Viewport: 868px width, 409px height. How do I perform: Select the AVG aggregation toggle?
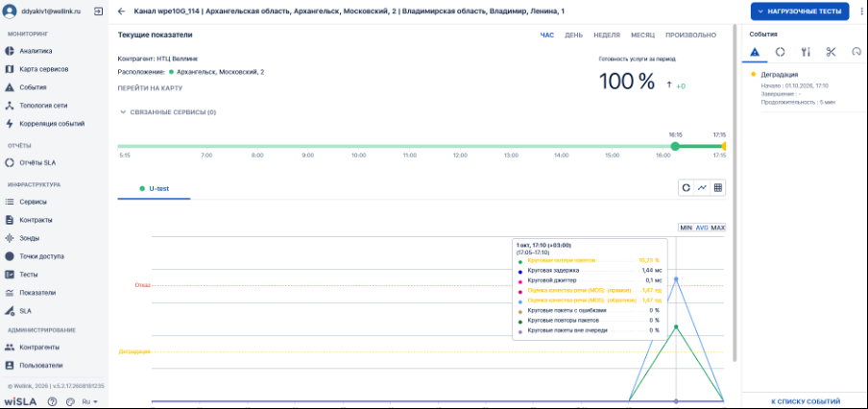click(702, 228)
